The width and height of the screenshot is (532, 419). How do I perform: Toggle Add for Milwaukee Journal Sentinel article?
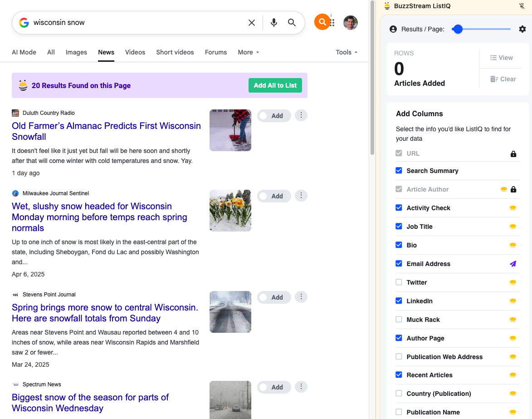273,196
